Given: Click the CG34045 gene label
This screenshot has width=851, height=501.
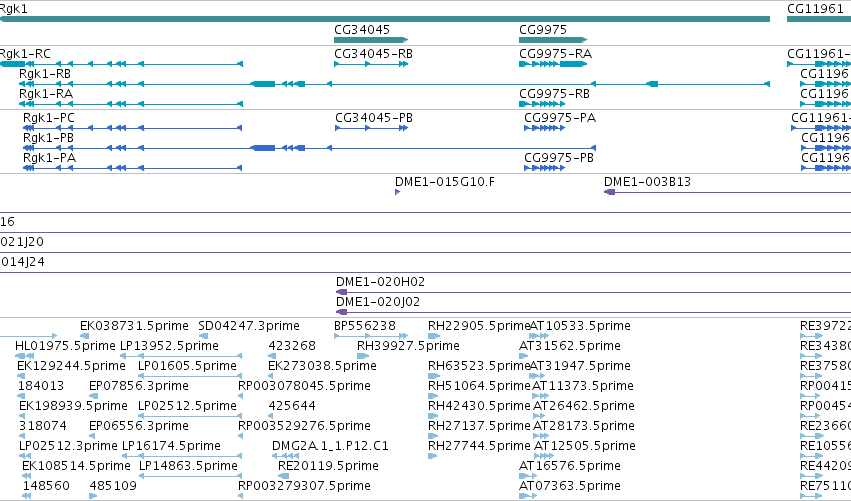Looking at the screenshot, I should [361, 30].
